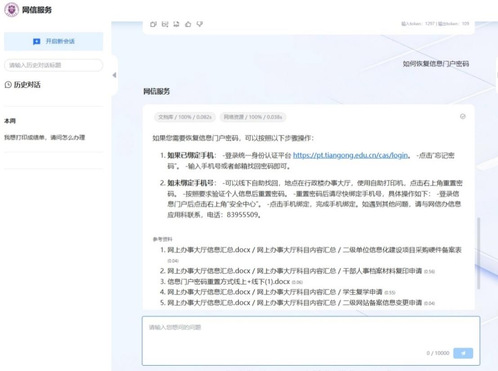The image size is (498, 371).
Task: Click the send message arrow button
Action: [x=463, y=353]
